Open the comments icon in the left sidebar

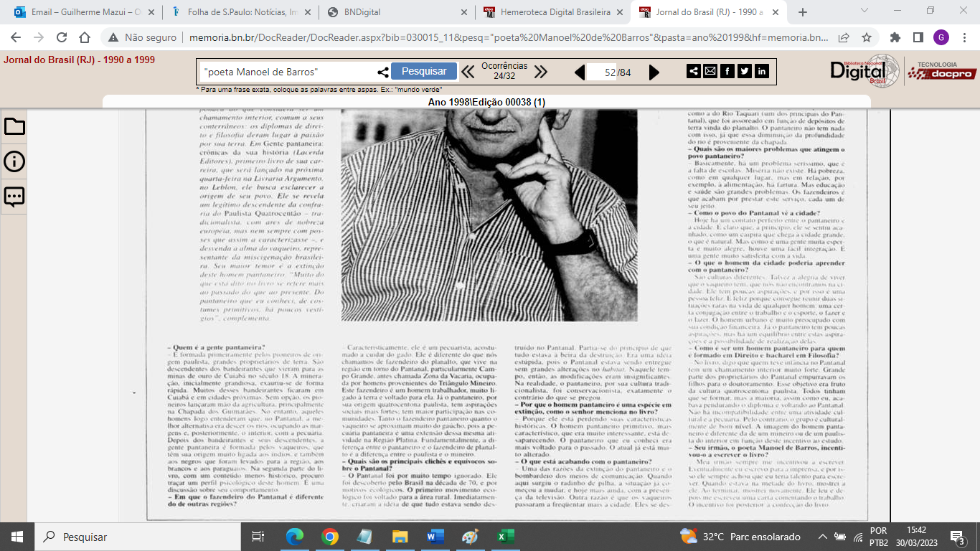point(14,197)
